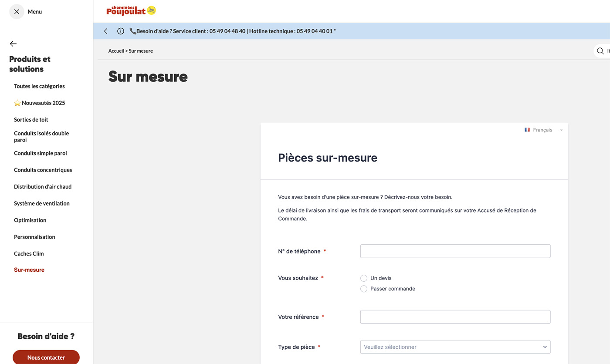Follow the "Accueil" breadcrumb link
Image resolution: width=610 pixels, height=364 pixels.
(116, 51)
